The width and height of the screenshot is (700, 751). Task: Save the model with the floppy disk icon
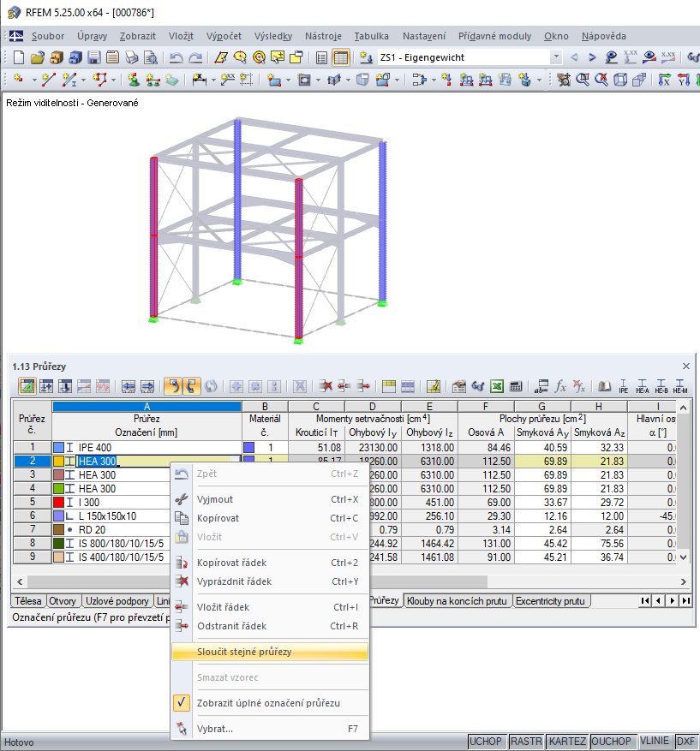point(93,57)
